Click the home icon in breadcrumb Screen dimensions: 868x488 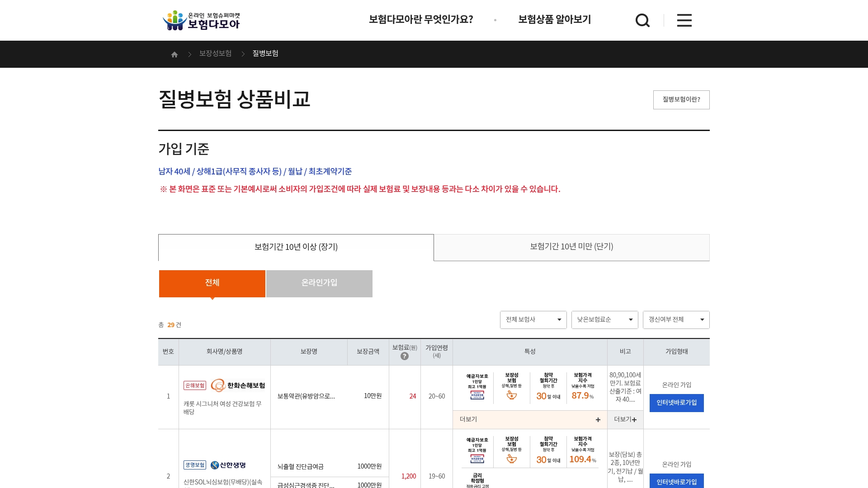175,55
